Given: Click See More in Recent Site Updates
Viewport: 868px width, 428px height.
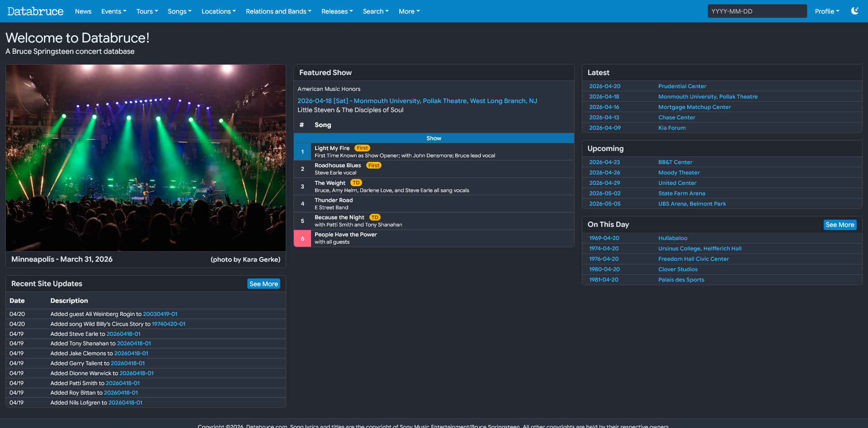Looking at the screenshot, I should tap(264, 284).
